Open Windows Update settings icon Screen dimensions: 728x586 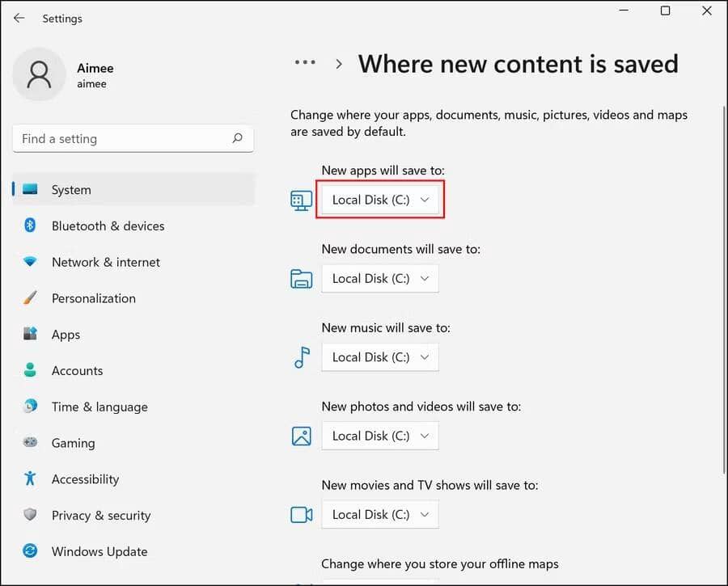30,551
